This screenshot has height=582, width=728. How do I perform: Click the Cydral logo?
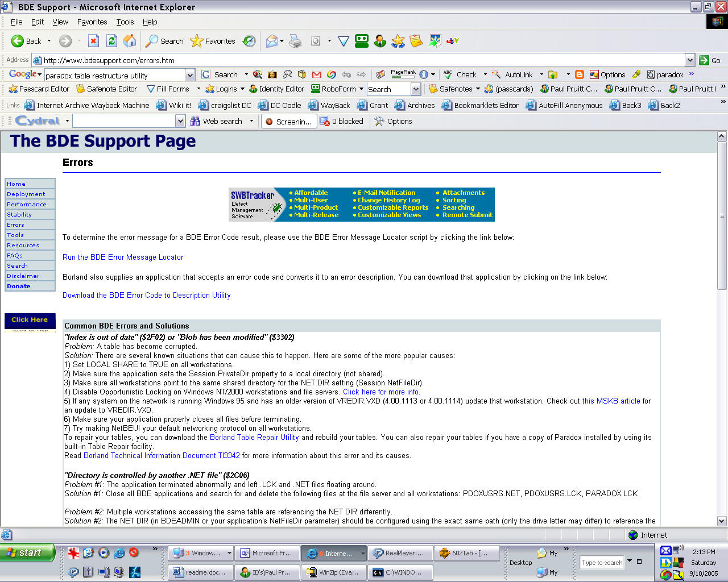[x=38, y=120]
